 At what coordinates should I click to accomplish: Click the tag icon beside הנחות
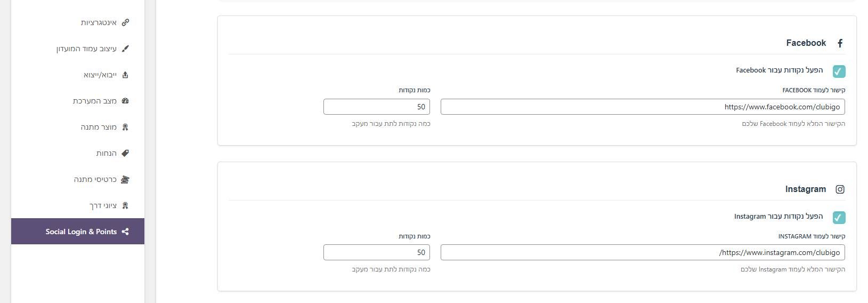point(125,153)
